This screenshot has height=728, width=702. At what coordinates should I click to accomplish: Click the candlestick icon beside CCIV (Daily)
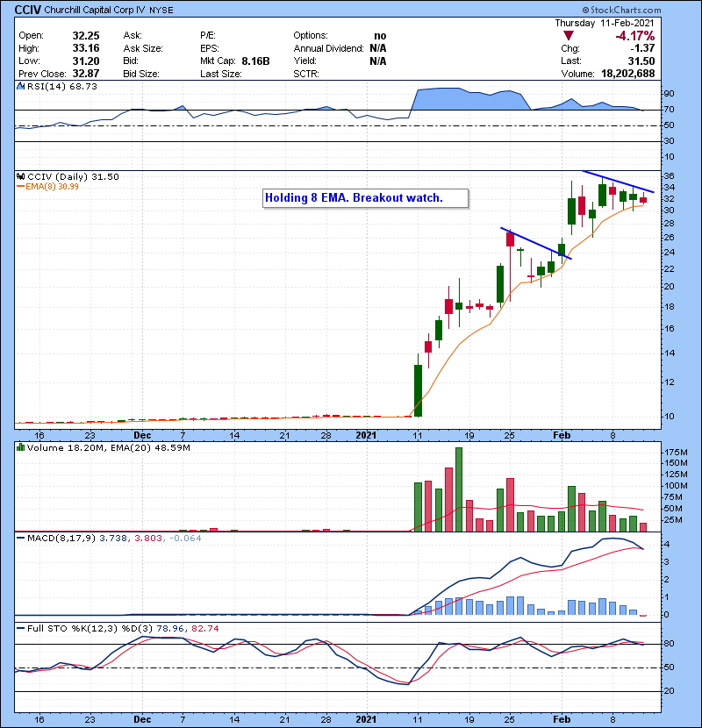(x=20, y=176)
